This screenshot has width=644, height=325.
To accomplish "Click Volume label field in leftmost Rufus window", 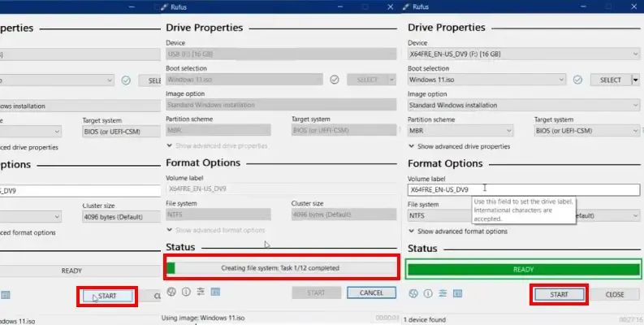I will click(80, 191).
